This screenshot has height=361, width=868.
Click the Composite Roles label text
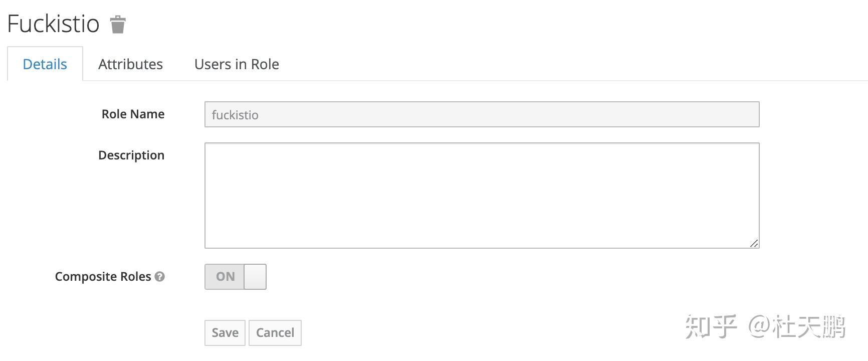click(103, 277)
